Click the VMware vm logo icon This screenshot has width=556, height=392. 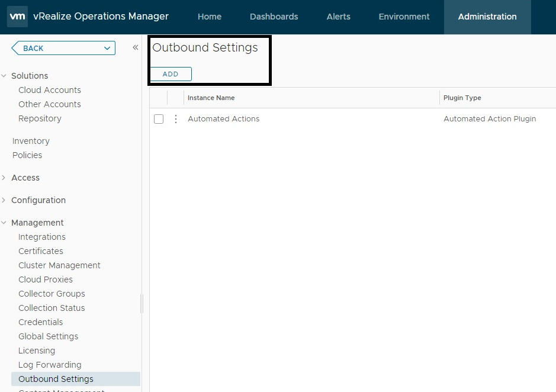pyautogui.click(x=17, y=17)
